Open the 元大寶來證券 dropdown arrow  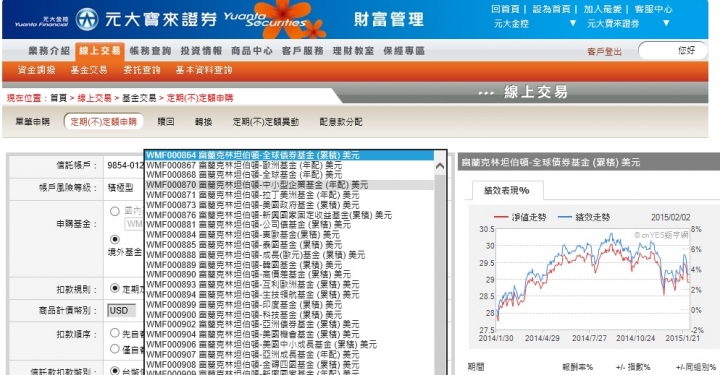pos(666,23)
